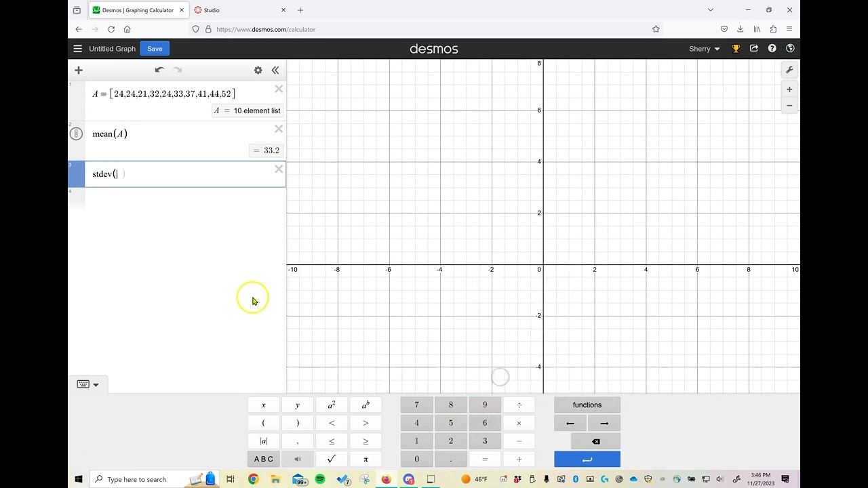868x488 pixels.
Task: Insert greater-than sign
Action: (366, 423)
